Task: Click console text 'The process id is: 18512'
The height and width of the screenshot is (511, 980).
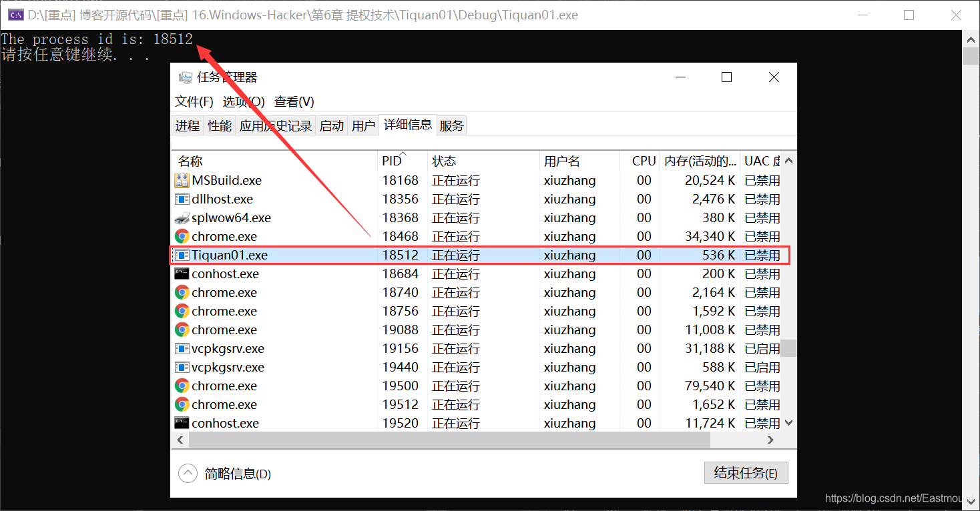Action: (x=97, y=39)
